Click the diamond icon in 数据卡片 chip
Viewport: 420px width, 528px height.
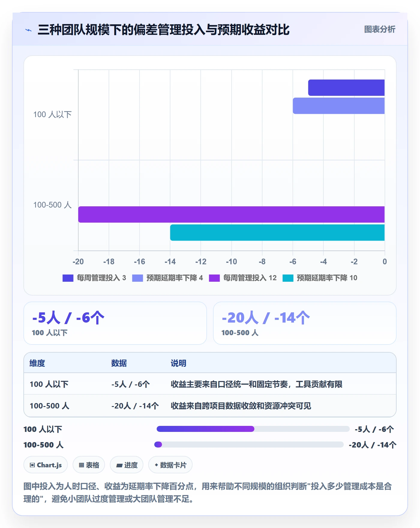click(x=156, y=465)
